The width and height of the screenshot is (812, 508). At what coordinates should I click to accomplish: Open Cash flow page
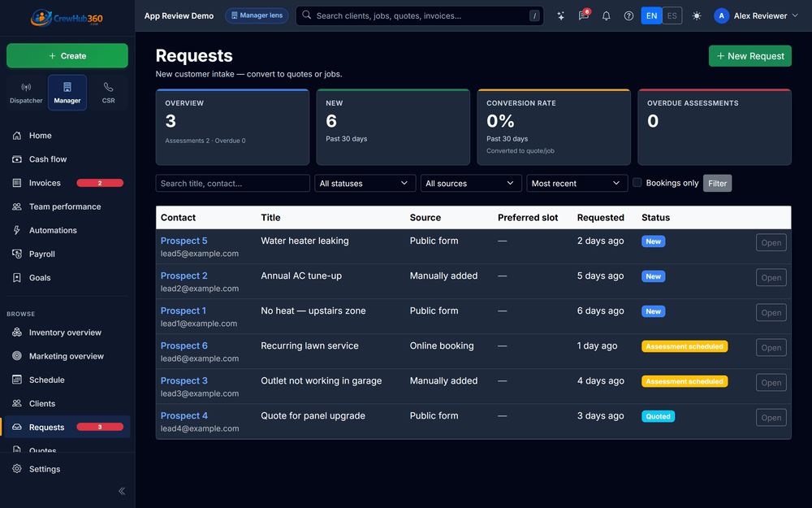pyautogui.click(x=67, y=159)
